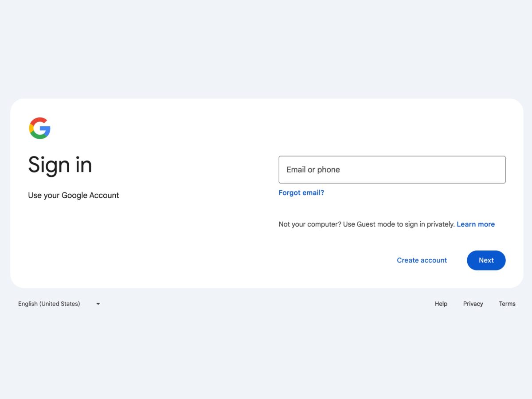Click the "Not your computer?" notice text
This screenshot has height=399, width=532.
coord(310,224)
